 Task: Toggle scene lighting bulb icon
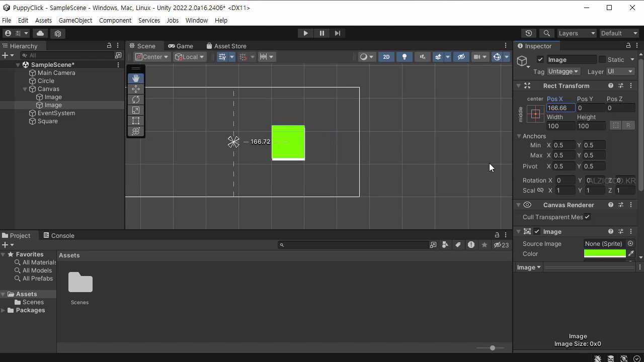(x=405, y=57)
